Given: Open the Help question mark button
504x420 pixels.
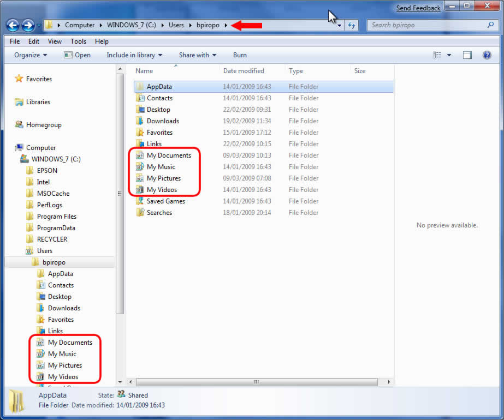Looking at the screenshot, I should (x=487, y=55).
